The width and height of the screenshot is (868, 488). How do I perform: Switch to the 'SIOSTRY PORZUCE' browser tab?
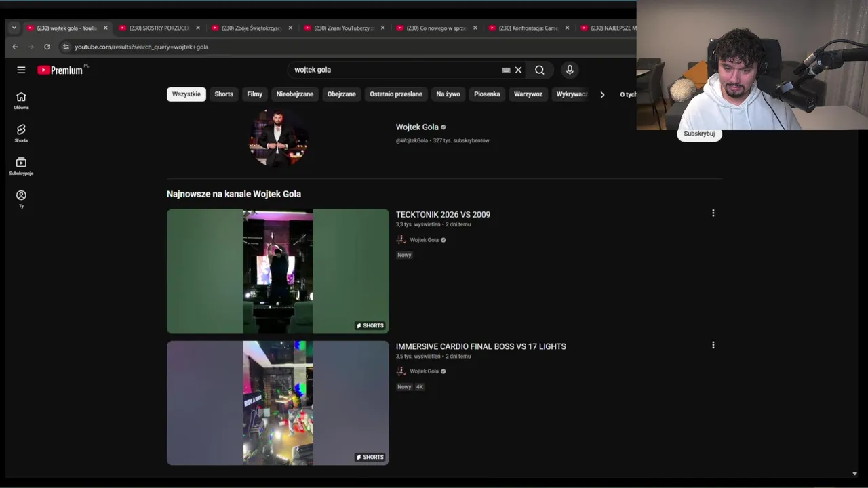coord(159,28)
